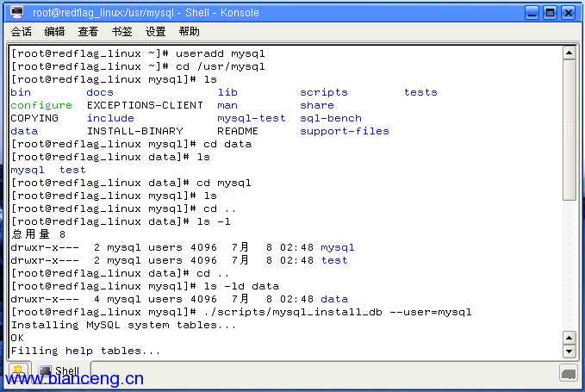The width and height of the screenshot is (585, 392).
Task: Click the 'ls -ld data' command text
Action: tap(241, 286)
